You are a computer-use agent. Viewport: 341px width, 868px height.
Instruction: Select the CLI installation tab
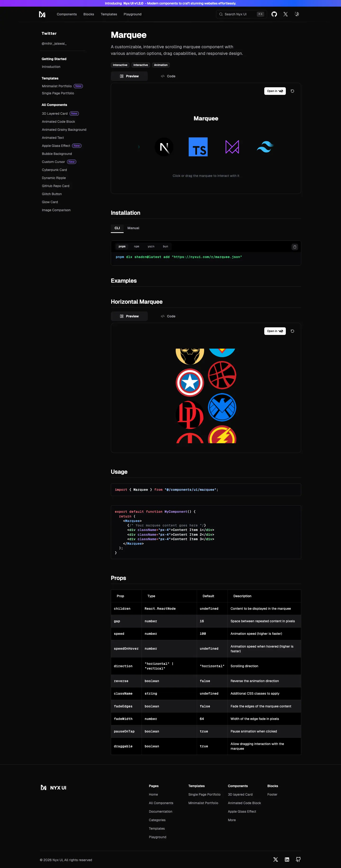tap(117, 228)
